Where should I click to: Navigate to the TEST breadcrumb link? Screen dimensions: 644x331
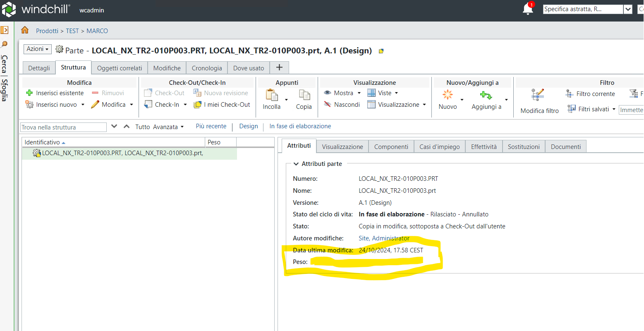[x=72, y=31]
